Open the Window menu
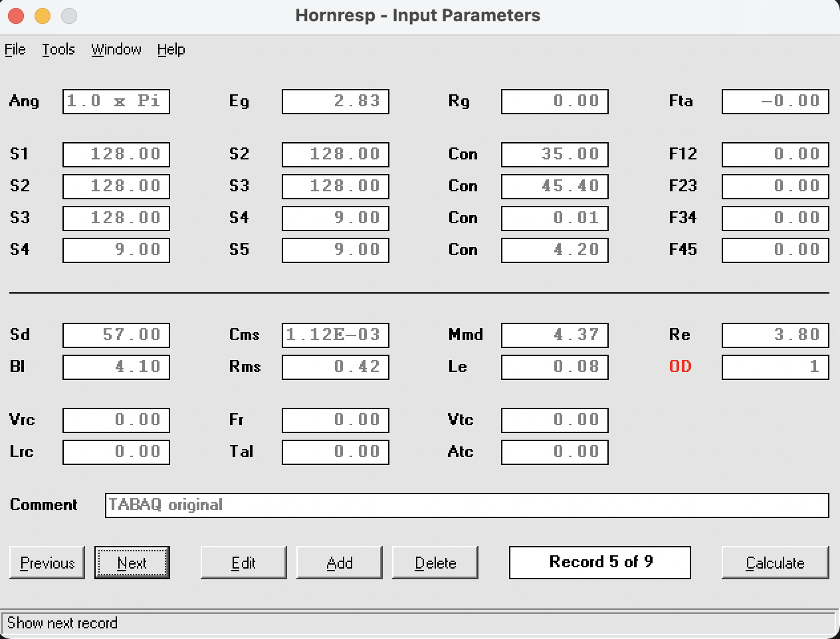 (x=116, y=50)
